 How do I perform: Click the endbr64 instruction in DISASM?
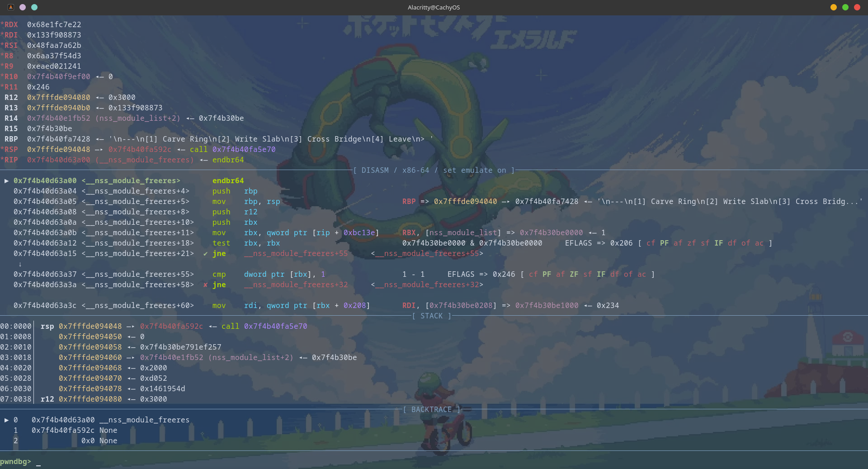[228, 180]
